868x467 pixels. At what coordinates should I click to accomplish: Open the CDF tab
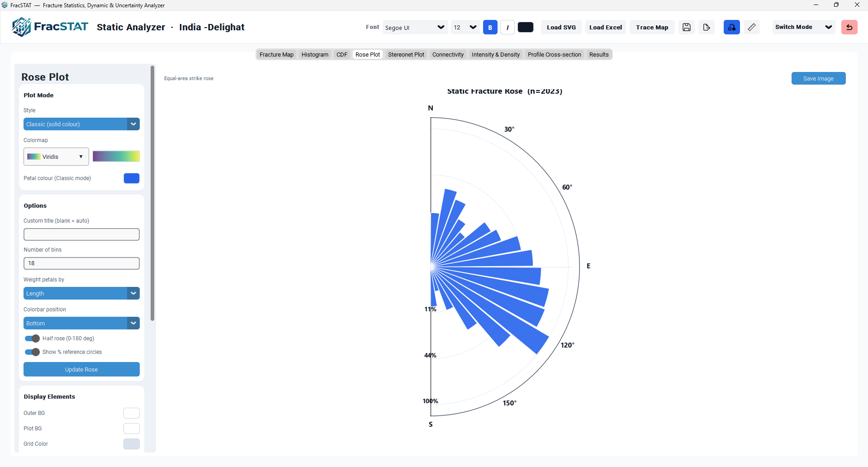click(x=342, y=54)
